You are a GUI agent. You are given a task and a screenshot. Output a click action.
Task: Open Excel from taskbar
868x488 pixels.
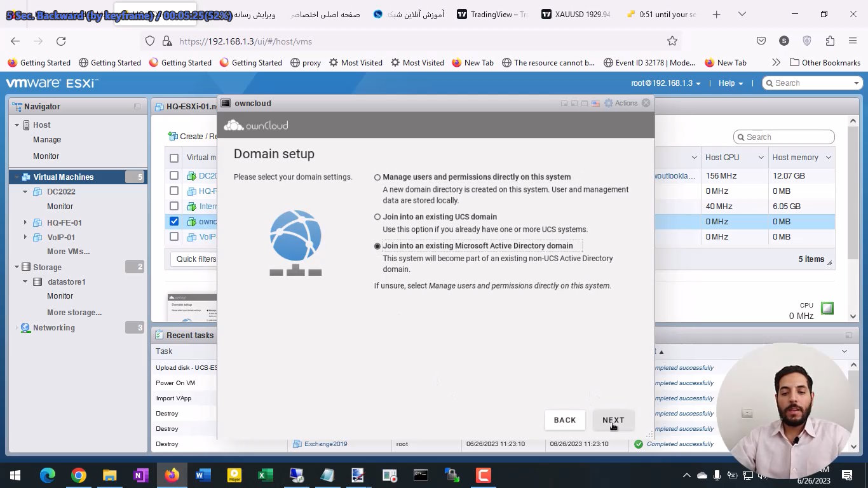pyautogui.click(x=265, y=475)
